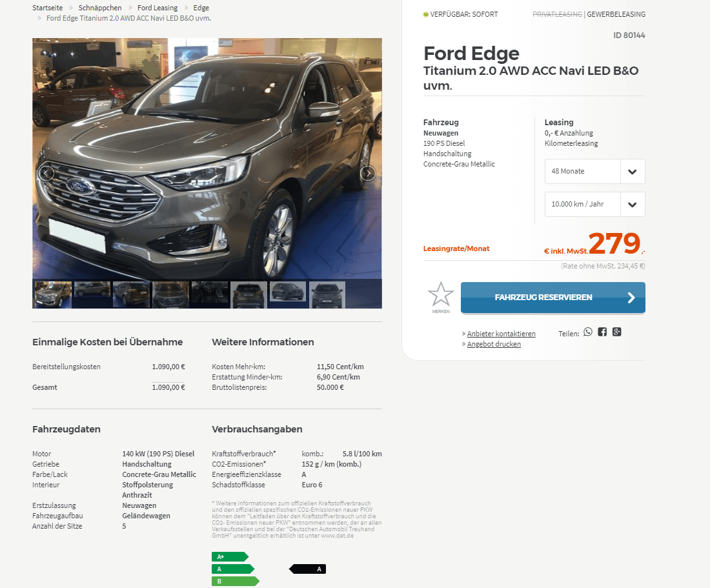The height and width of the screenshot is (588, 710).
Task: Open the Edge breadcrumb link
Action: [201, 8]
